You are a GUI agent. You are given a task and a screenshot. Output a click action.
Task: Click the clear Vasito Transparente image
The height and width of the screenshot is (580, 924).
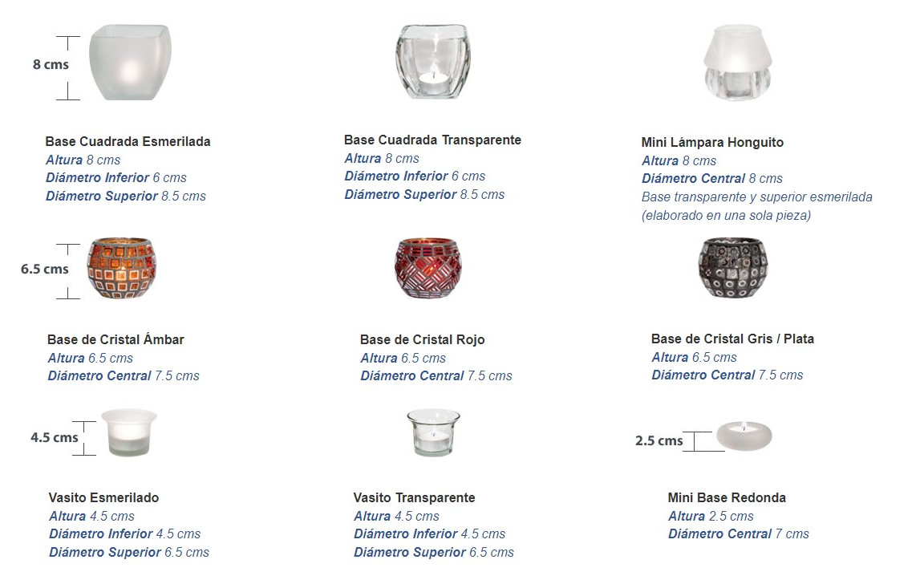click(x=433, y=432)
